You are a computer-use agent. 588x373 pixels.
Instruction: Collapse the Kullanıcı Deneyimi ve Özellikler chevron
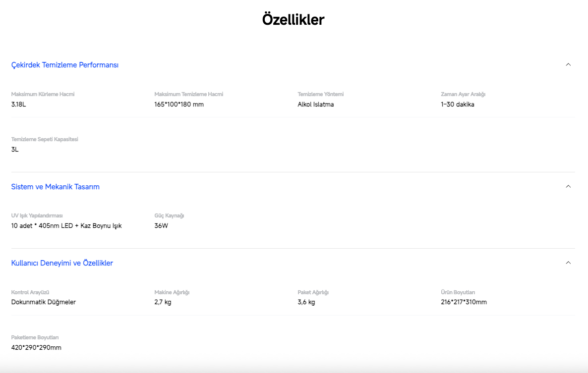click(x=568, y=263)
